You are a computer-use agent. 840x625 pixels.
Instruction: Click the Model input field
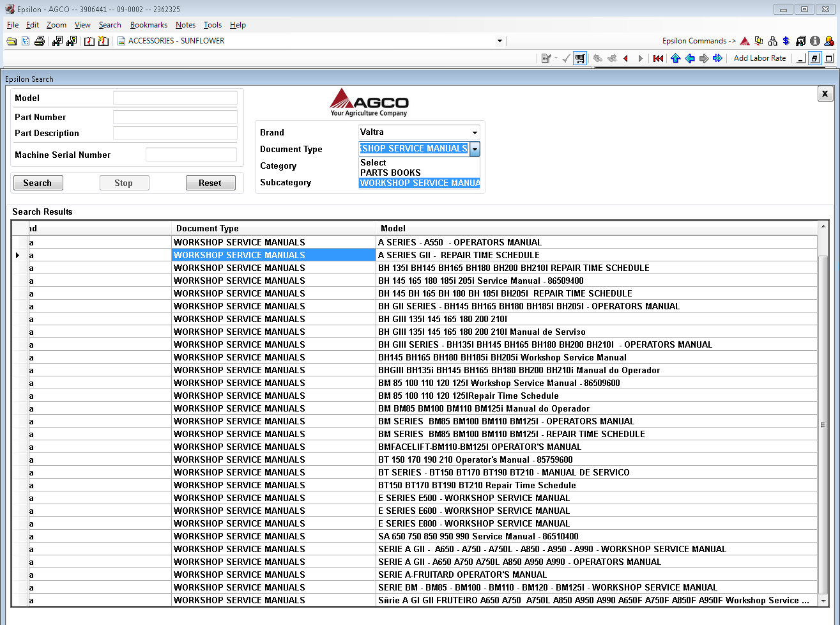175,98
